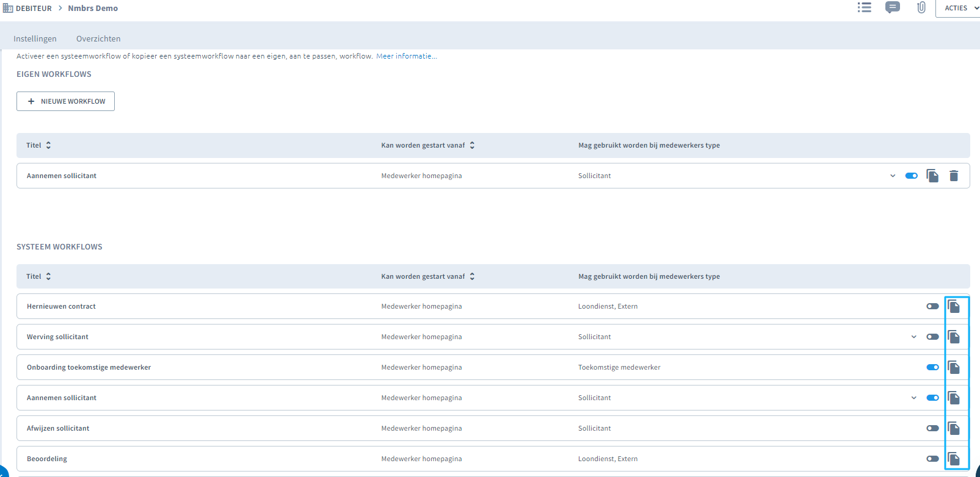Click the debiteur building icon in breadcrumb

tap(8, 8)
